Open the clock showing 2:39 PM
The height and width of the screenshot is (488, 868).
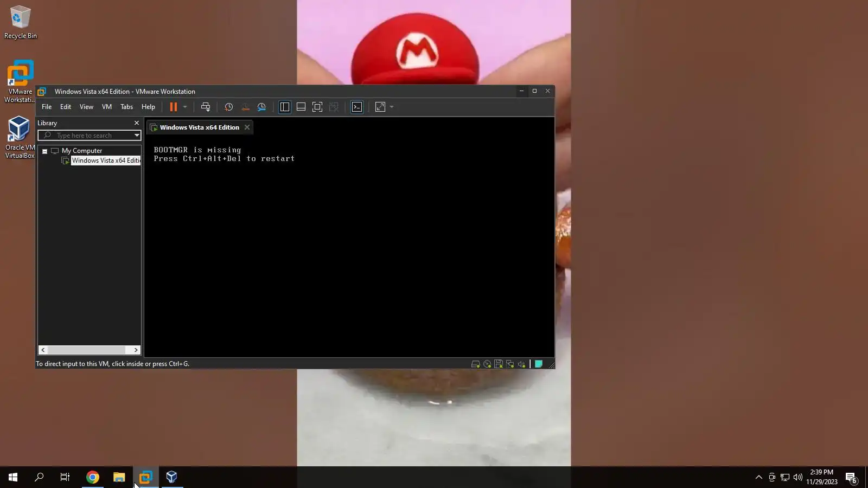pyautogui.click(x=821, y=477)
